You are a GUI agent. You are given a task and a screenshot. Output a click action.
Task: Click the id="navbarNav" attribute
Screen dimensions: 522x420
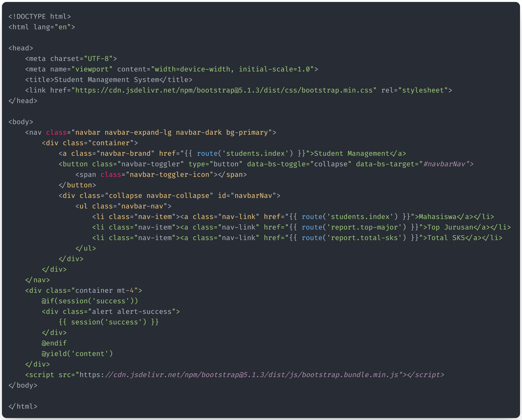pyautogui.click(x=247, y=196)
